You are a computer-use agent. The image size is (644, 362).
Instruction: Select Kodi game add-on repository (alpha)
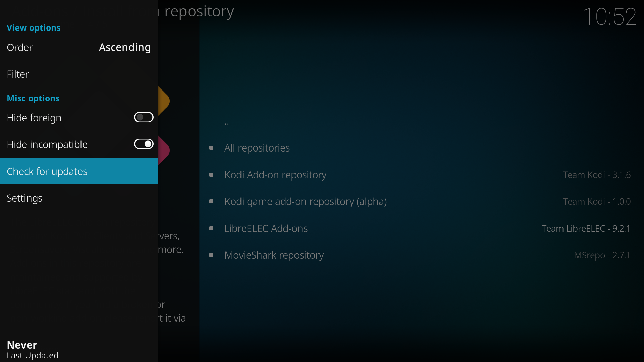(x=306, y=201)
